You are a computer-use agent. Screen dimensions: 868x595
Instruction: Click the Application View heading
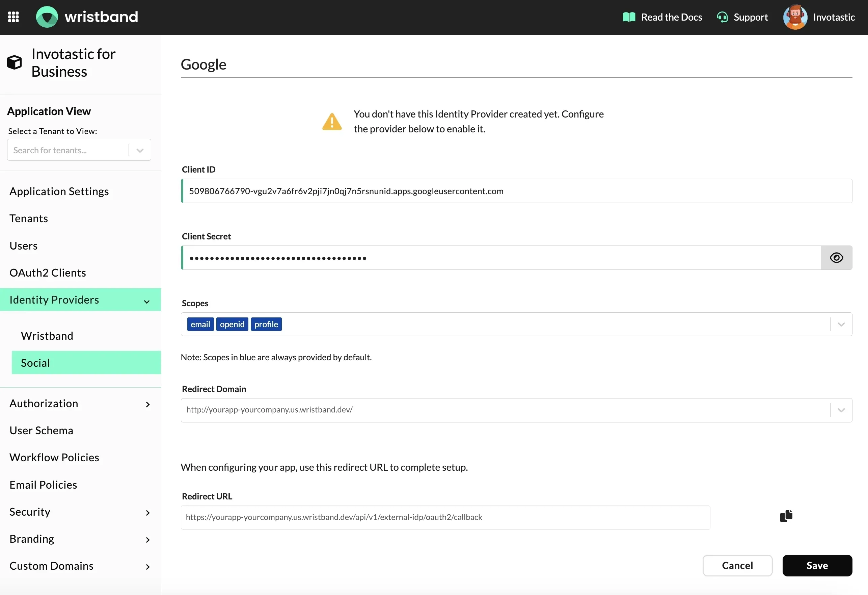49,111
